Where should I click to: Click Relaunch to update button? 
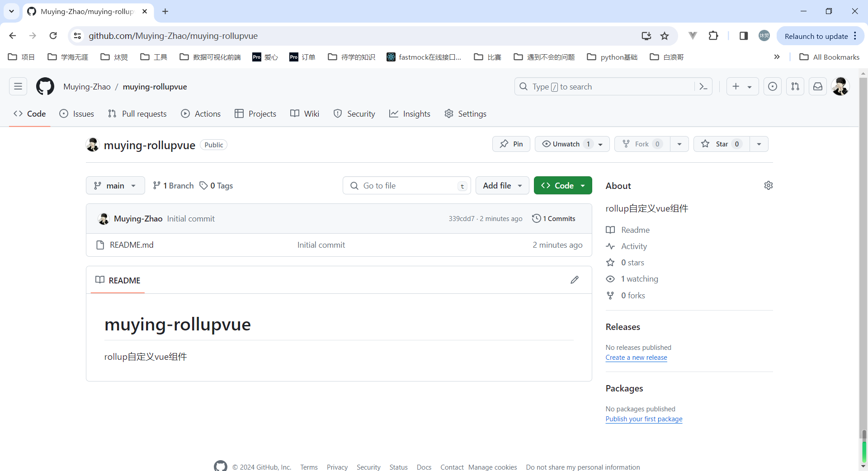click(816, 36)
